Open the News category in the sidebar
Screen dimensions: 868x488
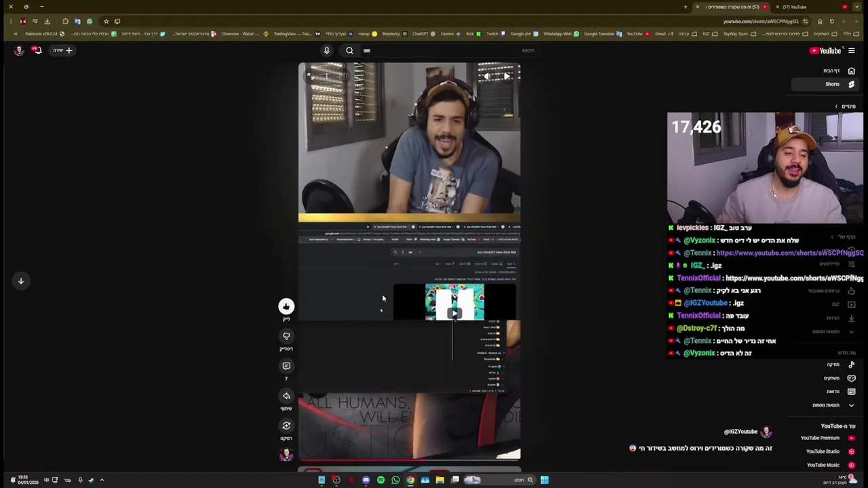pyautogui.click(x=840, y=392)
